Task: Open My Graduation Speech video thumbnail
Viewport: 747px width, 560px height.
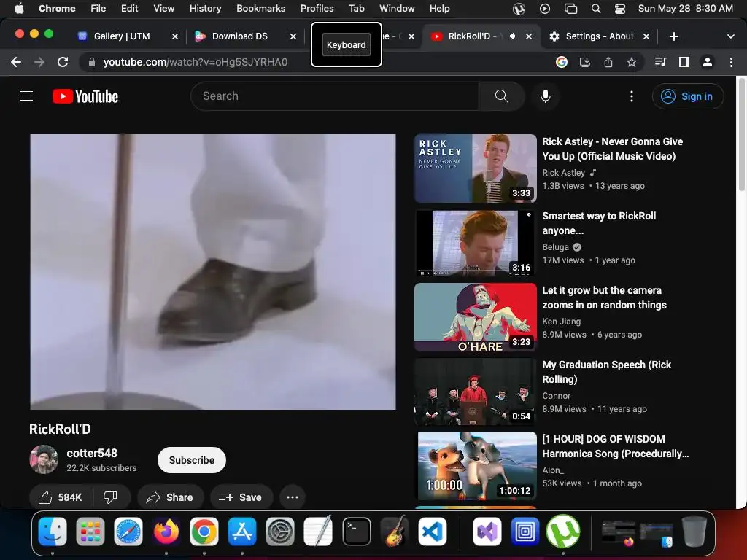Action: click(476, 392)
